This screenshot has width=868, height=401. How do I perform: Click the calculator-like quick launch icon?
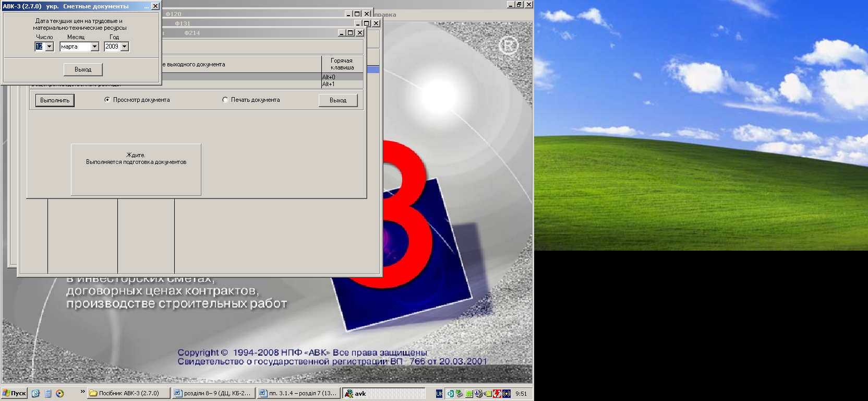point(48,394)
